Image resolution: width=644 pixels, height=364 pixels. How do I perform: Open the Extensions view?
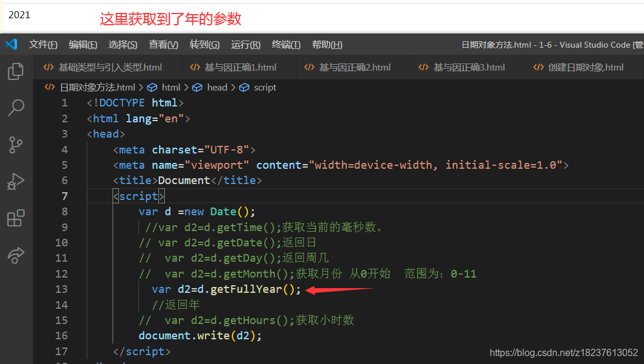pyautogui.click(x=16, y=218)
